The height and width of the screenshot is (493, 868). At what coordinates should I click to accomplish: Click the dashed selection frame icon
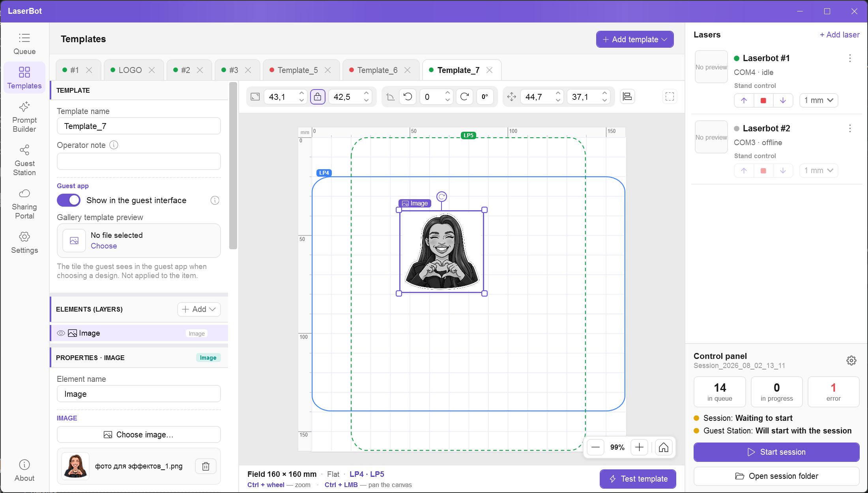670,97
